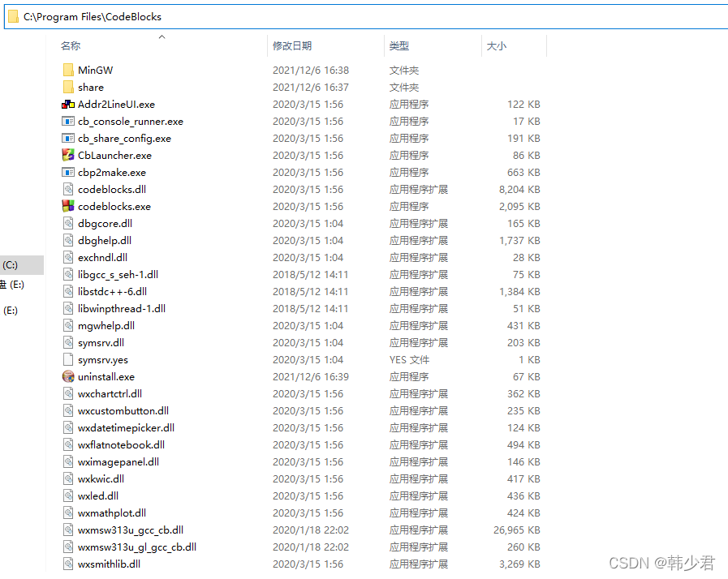
Task: Click the address bar folder icon
Action: (14, 17)
